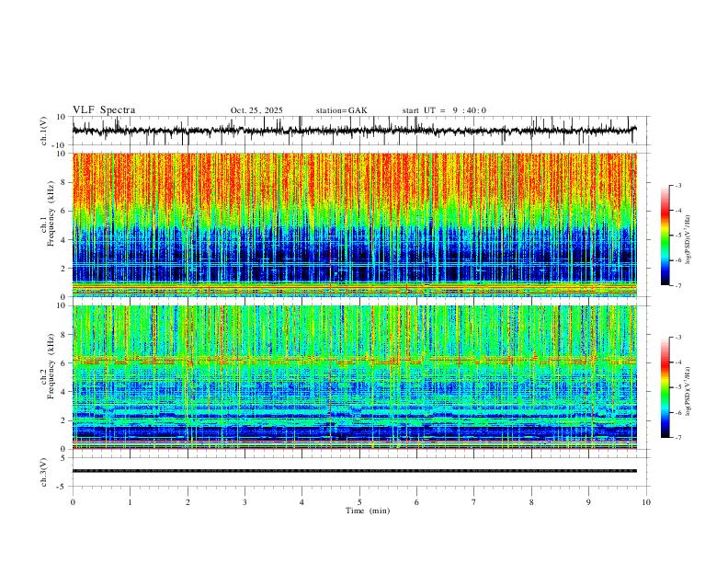This screenshot has width=728, height=563.
Task: Click the "-3" label on ch.1 color bar
Action: point(677,185)
